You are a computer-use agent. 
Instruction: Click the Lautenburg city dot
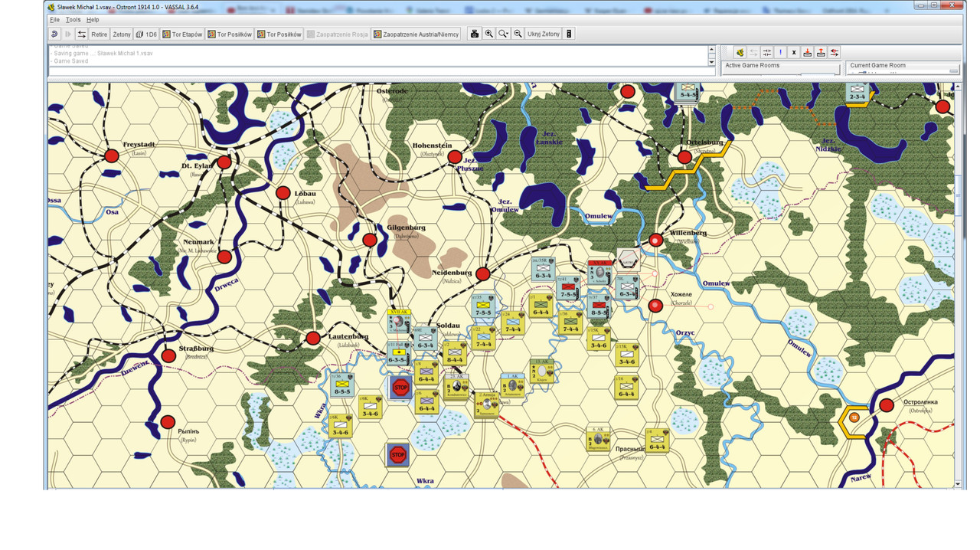point(313,338)
